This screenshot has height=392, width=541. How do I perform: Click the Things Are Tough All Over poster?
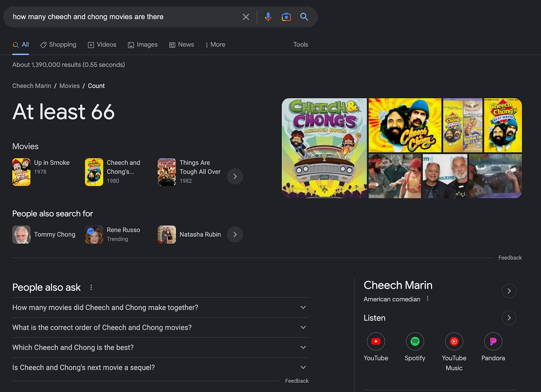tap(167, 172)
